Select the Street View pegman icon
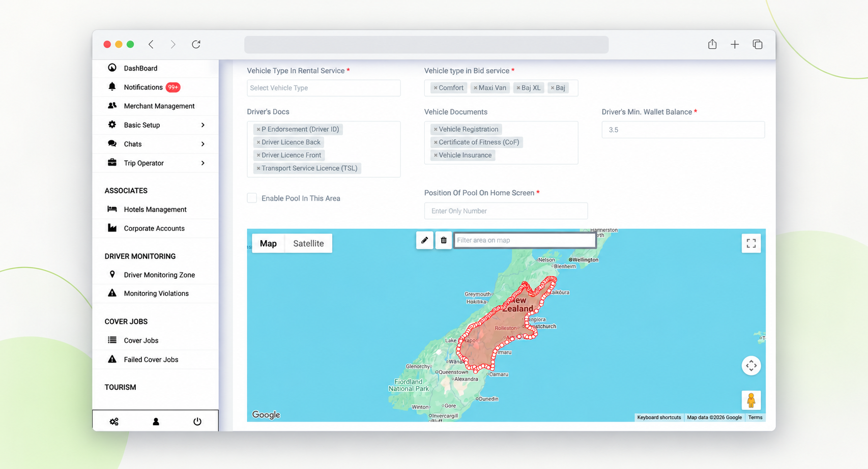 [x=751, y=400]
